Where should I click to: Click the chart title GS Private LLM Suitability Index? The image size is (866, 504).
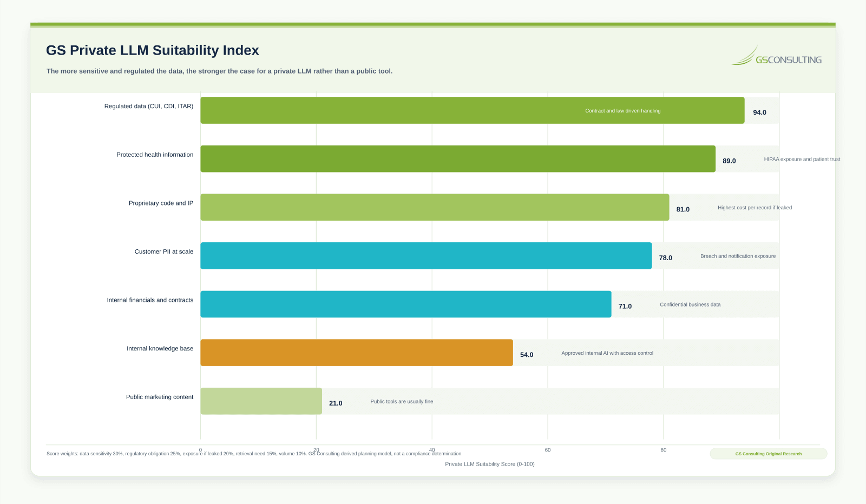[153, 50]
